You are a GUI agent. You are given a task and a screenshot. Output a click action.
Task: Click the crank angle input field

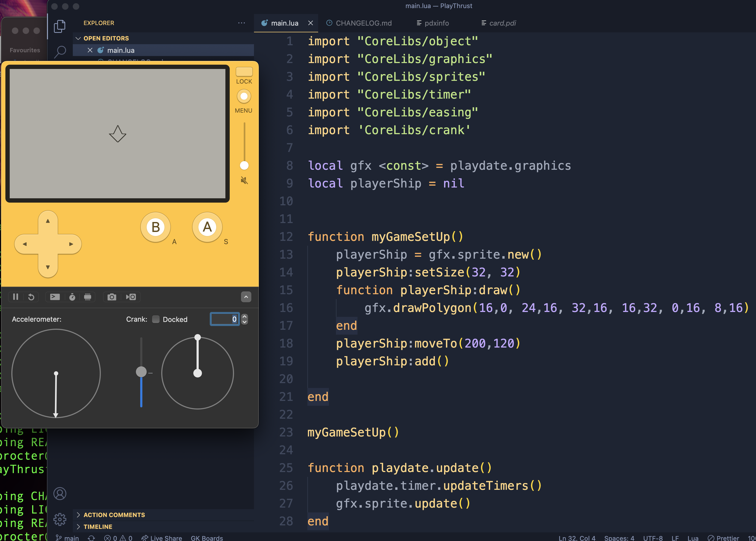(x=224, y=319)
